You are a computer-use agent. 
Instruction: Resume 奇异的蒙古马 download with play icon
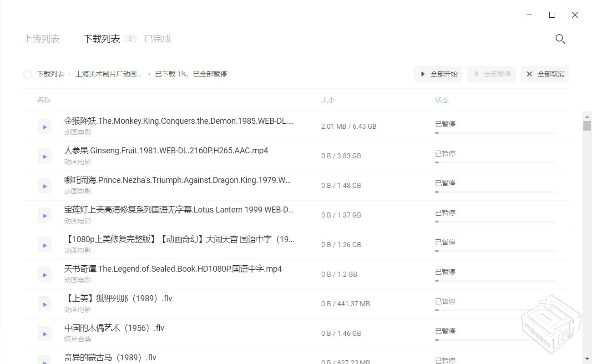pyautogui.click(x=45, y=360)
